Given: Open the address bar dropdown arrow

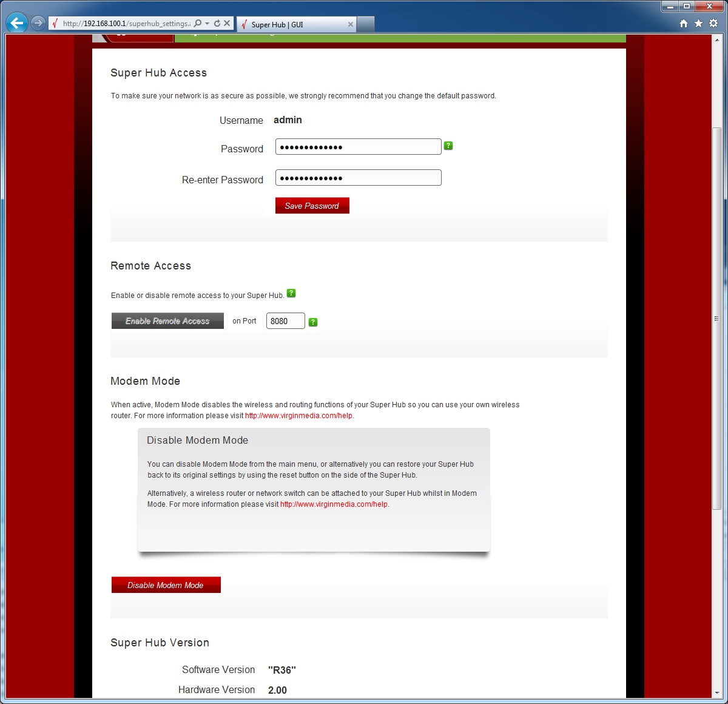Looking at the screenshot, I should point(207,24).
